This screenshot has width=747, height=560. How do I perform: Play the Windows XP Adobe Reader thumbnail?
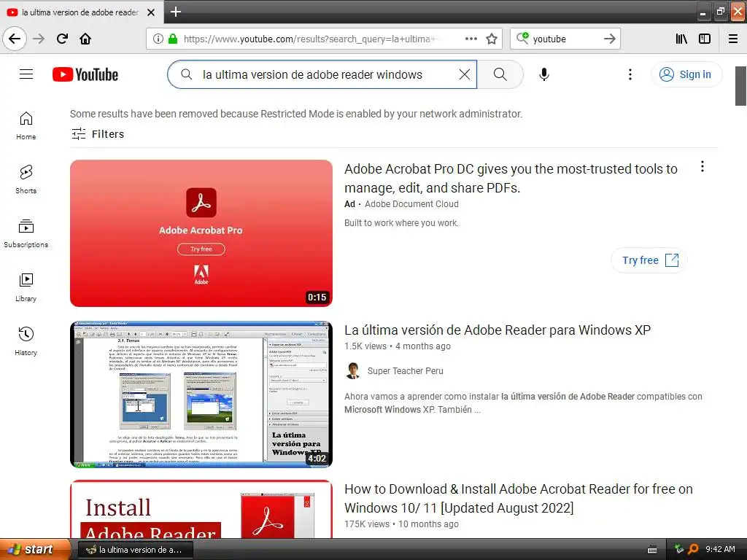201,394
